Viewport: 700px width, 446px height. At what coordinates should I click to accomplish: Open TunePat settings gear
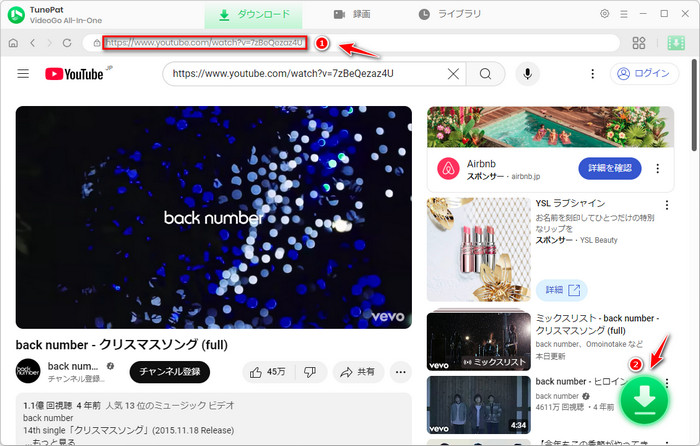(604, 14)
